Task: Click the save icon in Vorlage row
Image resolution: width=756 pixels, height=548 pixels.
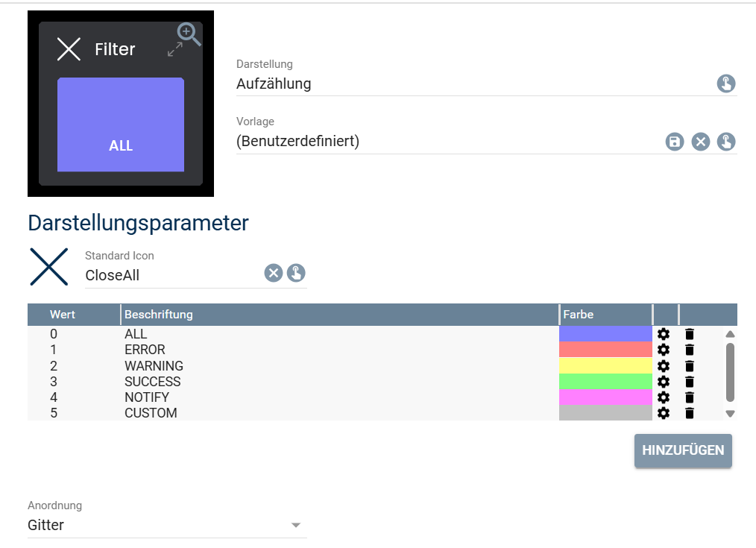Action: pyautogui.click(x=675, y=142)
